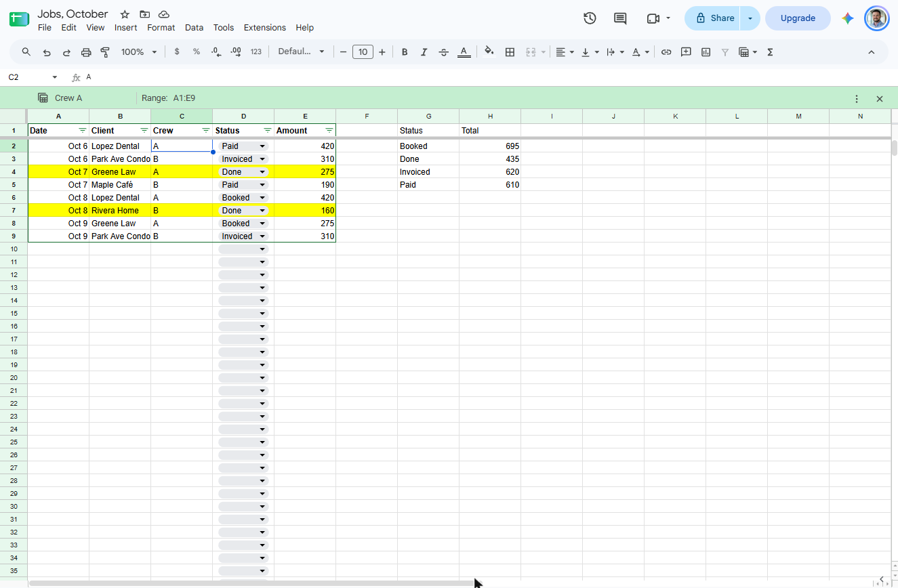
Task: Open the Name box dropdown arrow
Action: point(55,78)
